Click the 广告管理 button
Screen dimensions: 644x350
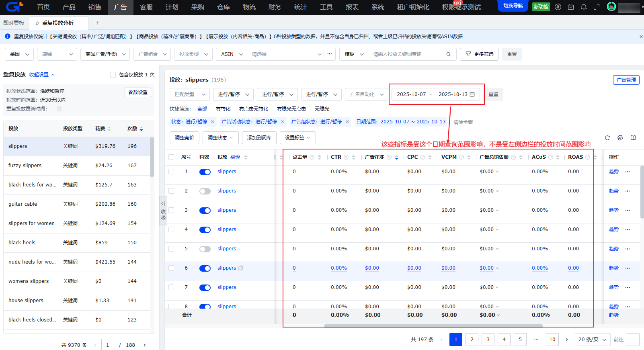(626, 80)
